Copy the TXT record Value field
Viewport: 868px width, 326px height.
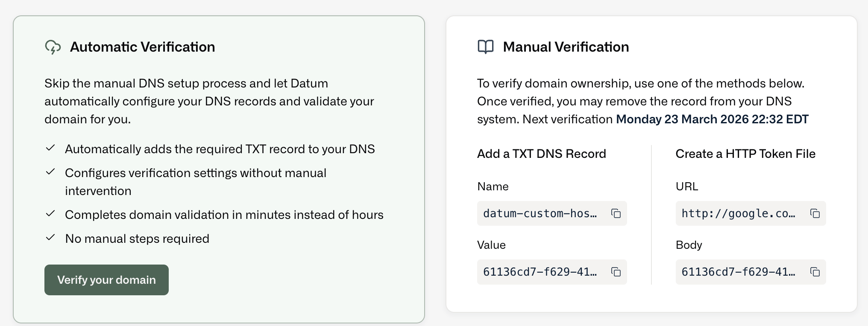coord(616,272)
